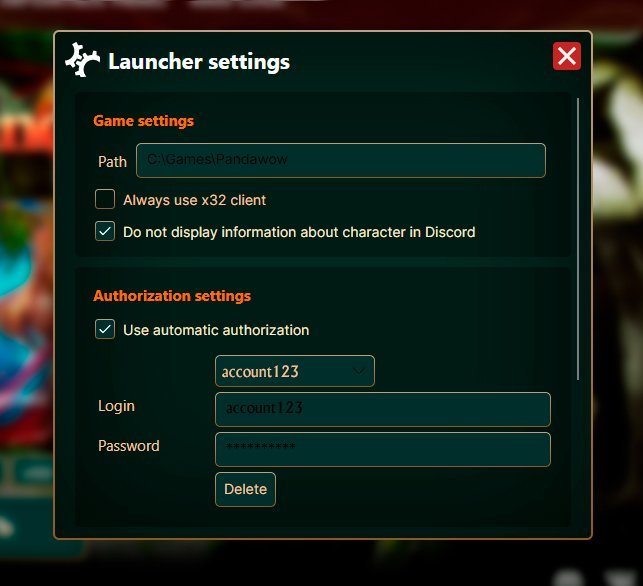Enable the Always use x32 client checkbox
The width and height of the screenshot is (643, 586).
tap(105, 199)
